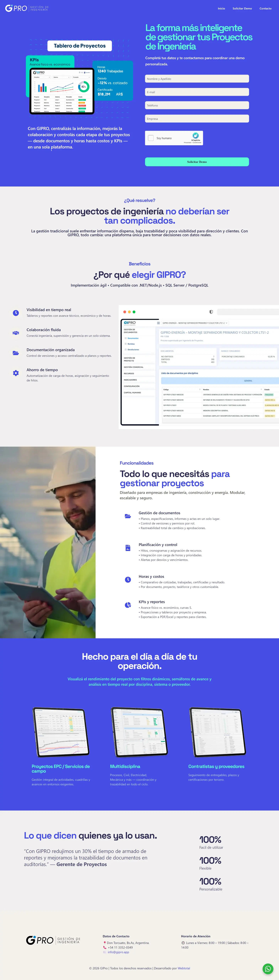The width and height of the screenshot is (279, 980).
Task: Click the shield icon in the browser mockup
Action: tap(211, 312)
